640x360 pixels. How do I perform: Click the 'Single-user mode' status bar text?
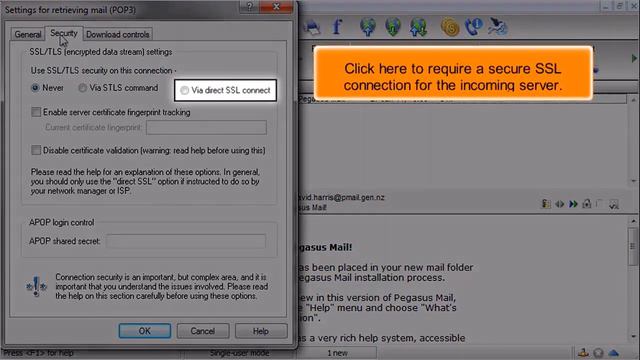click(x=240, y=353)
